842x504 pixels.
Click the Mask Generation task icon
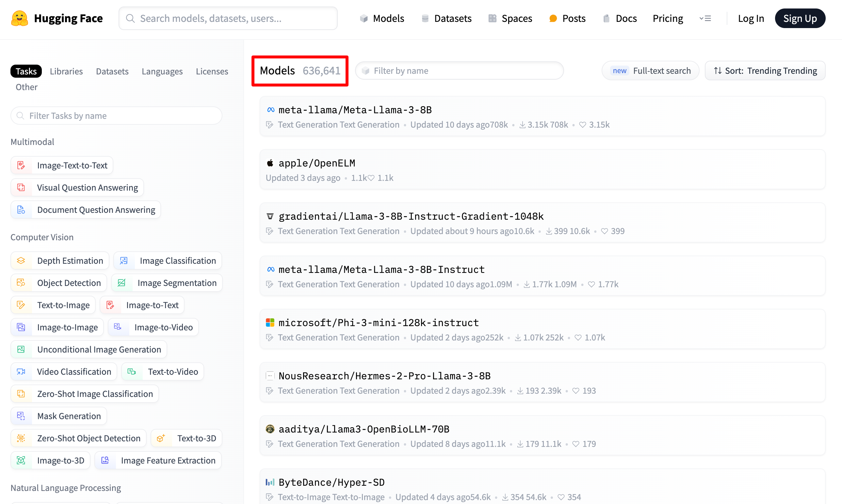21,416
